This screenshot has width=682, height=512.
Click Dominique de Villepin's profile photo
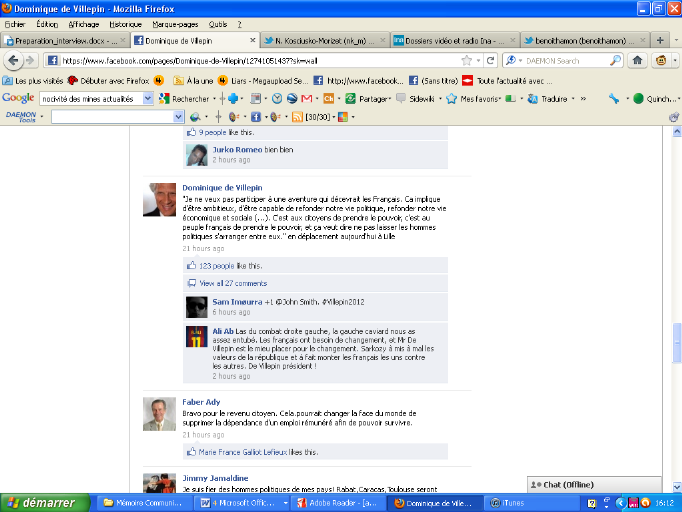(x=160, y=200)
